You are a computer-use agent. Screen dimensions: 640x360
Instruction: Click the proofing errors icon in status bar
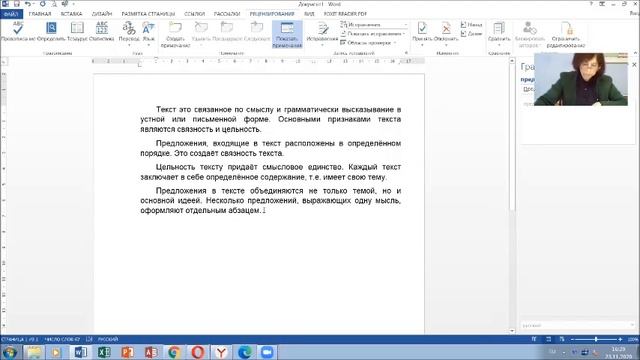click(89, 339)
